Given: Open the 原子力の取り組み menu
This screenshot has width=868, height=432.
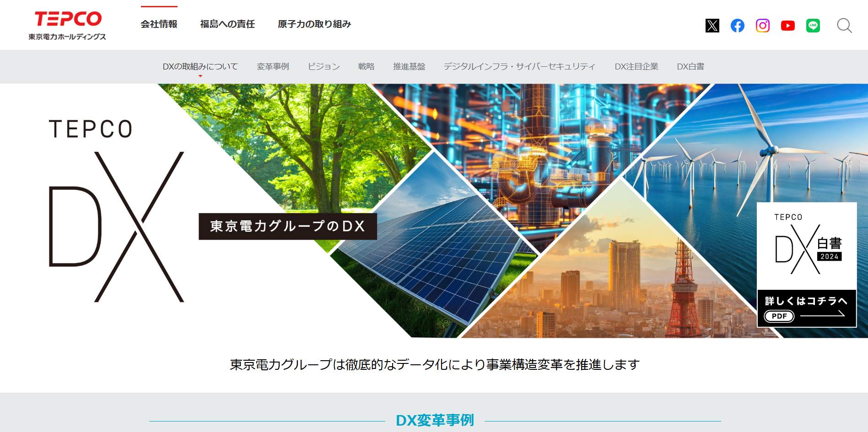Looking at the screenshot, I should (x=314, y=24).
